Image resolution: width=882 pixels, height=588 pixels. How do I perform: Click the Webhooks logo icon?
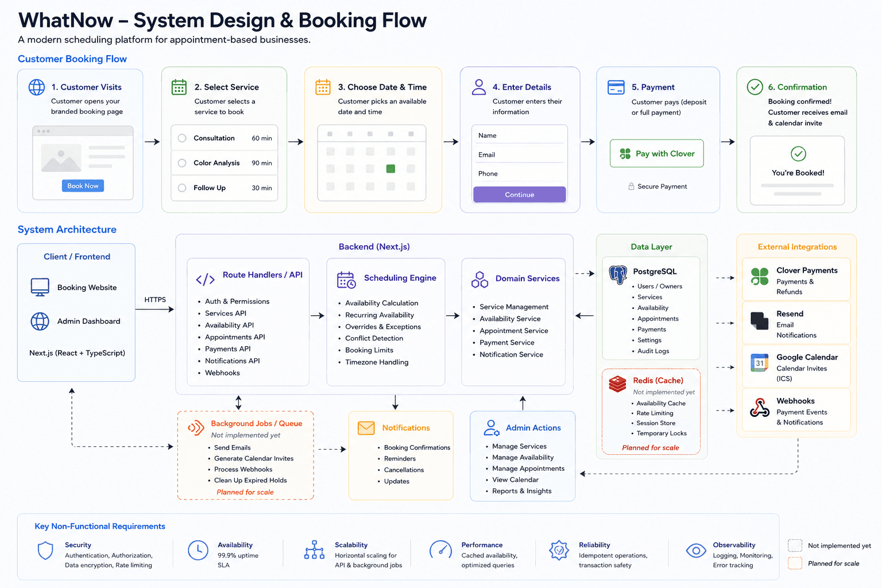click(x=760, y=408)
